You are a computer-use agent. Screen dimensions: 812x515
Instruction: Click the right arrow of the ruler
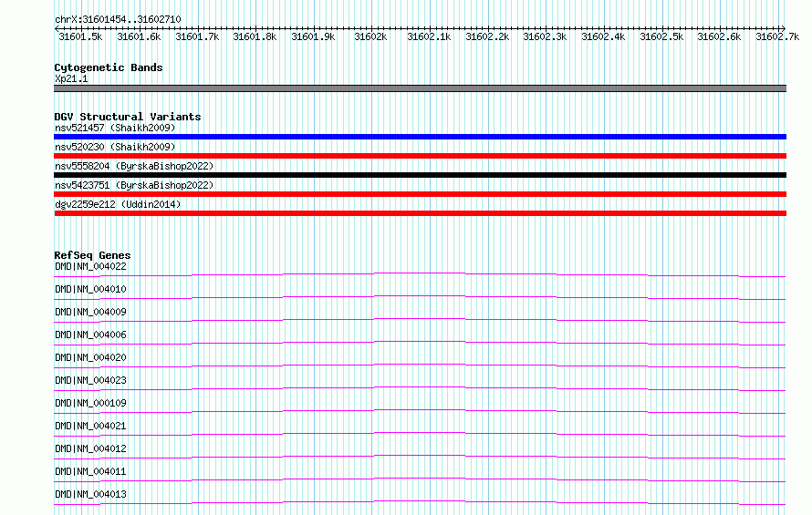[x=783, y=28]
